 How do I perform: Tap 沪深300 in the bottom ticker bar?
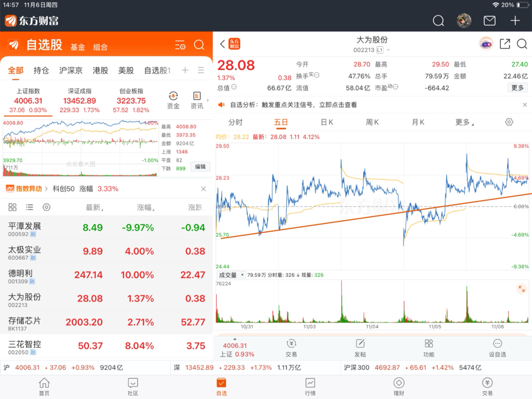(412, 367)
